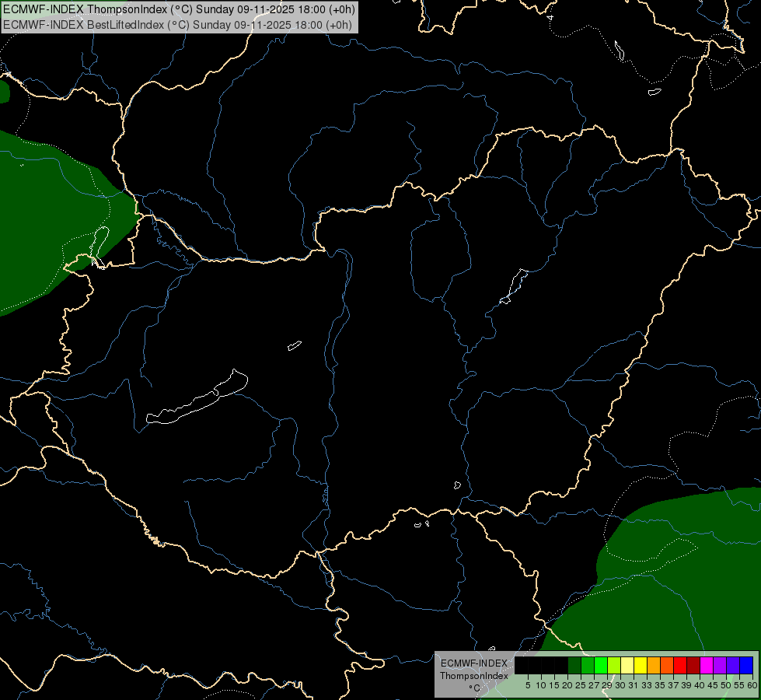Click the °C unit label in the legend
The width and height of the screenshot is (761, 700).
point(475,688)
